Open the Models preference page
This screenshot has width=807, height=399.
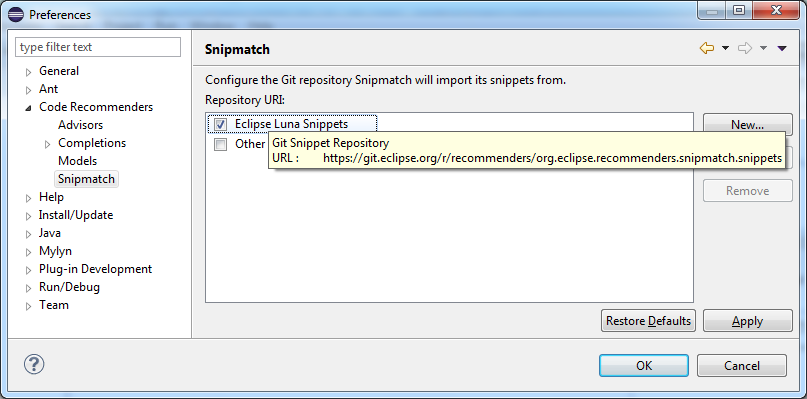click(77, 161)
